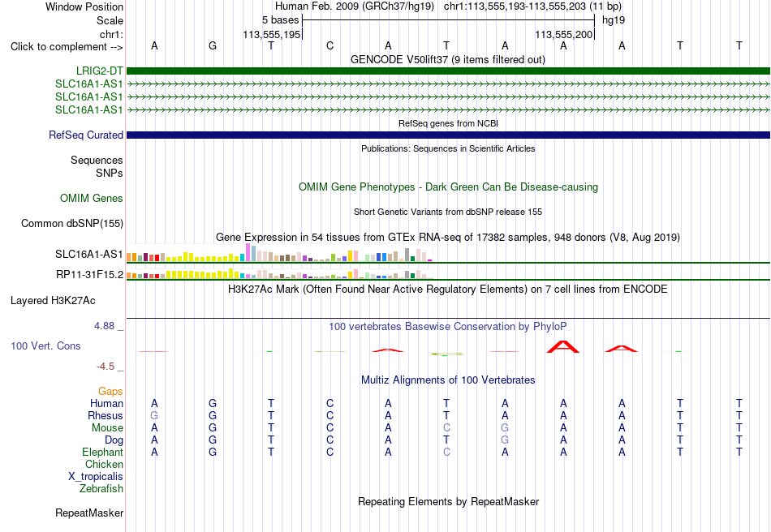Select the Chicken alignment row label
The image size is (771, 532).
point(104,464)
